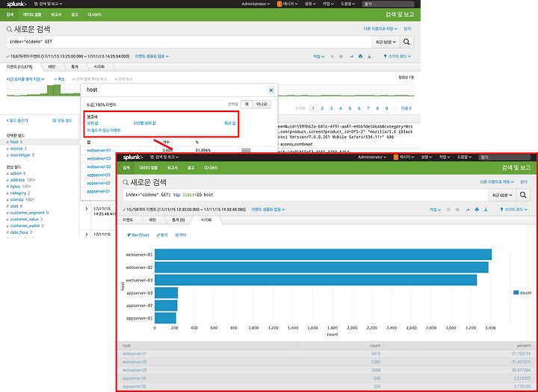Select 예 in the host popup
The image size is (538, 392).
pyautogui.click(x=247, y=104)
